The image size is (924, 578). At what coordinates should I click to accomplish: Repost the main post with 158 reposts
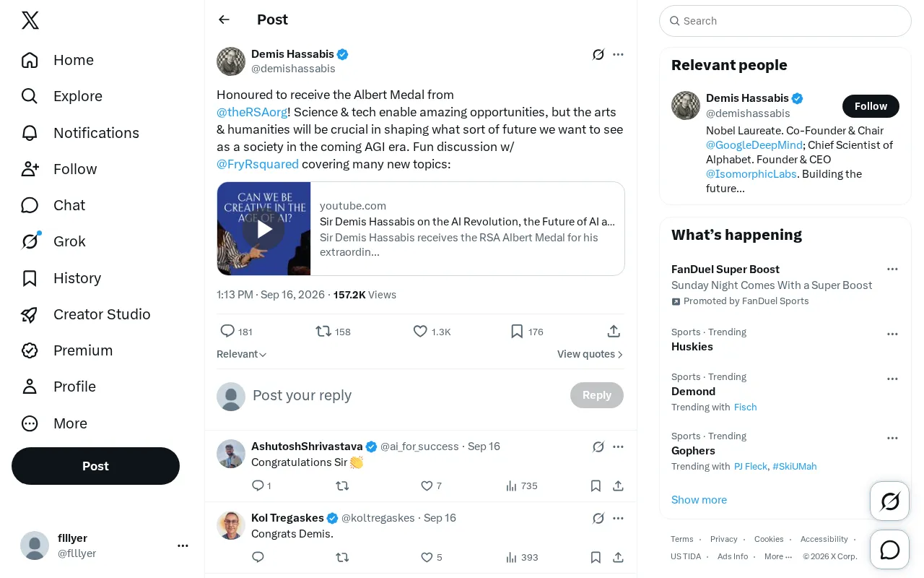pos(323,332)
